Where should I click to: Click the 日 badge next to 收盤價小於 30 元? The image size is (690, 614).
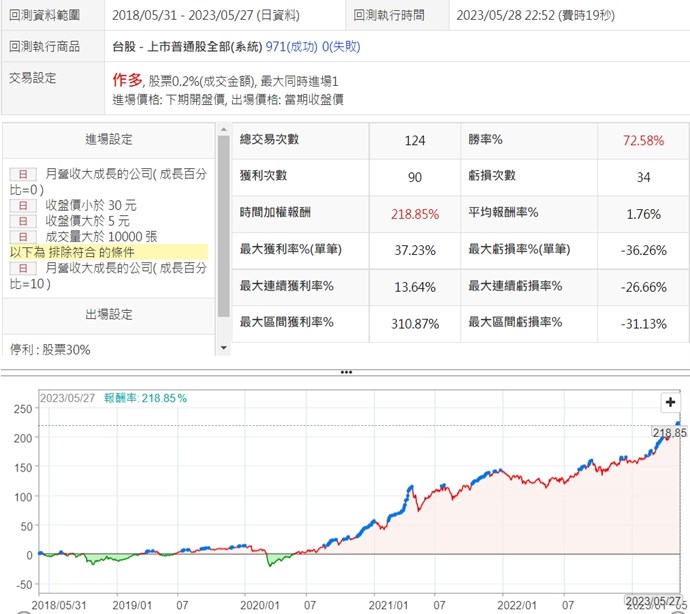pyautogui.click(x=24, y=205)
